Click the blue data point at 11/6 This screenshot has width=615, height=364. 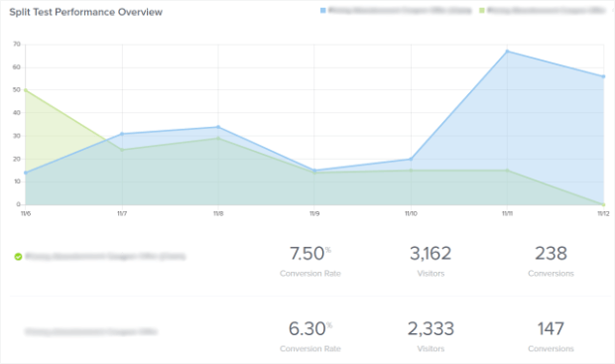click(x=26, y=173)
